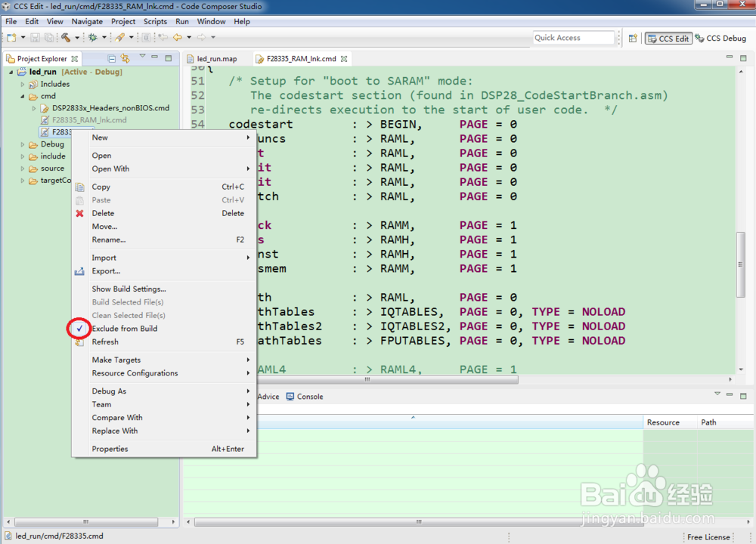Click the Save All toolbar icon
This screenshot has width=756, height=544.
pos(48,38)
